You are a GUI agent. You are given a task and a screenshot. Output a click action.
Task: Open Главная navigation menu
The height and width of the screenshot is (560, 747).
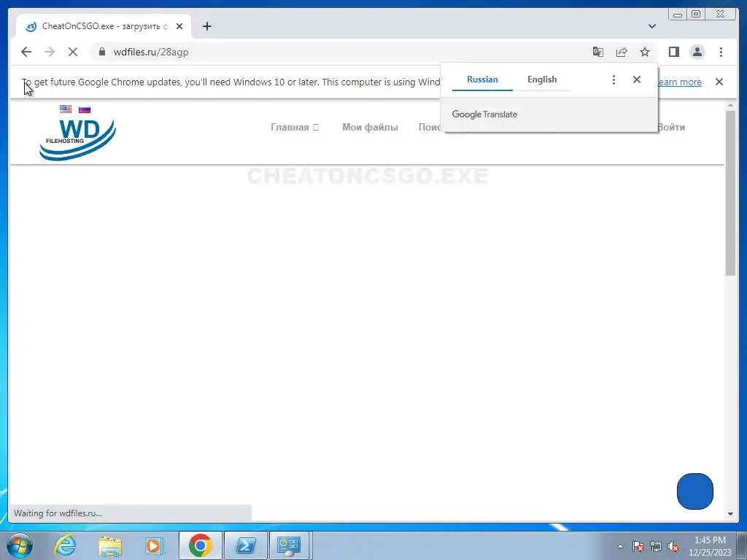coord(295,127)
